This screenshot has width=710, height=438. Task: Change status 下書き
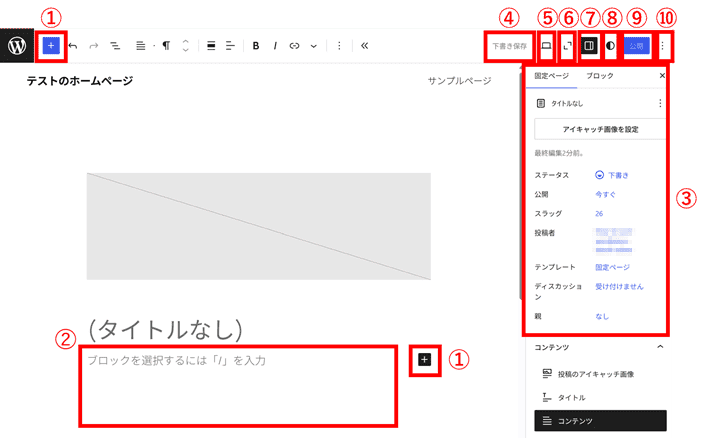tap(612, 175)
